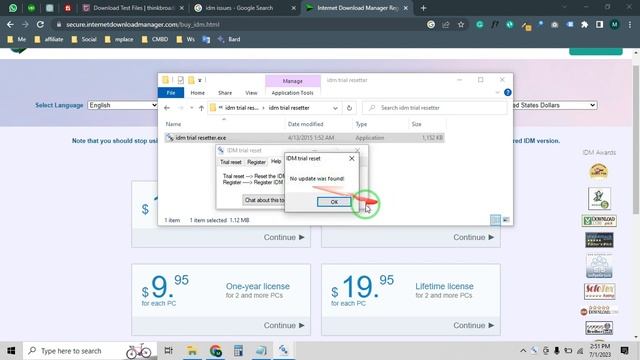This screenshot has width=640, height=360.
Task: Click OK in the IDM trial reset dialog
Action: click(334, 202)
